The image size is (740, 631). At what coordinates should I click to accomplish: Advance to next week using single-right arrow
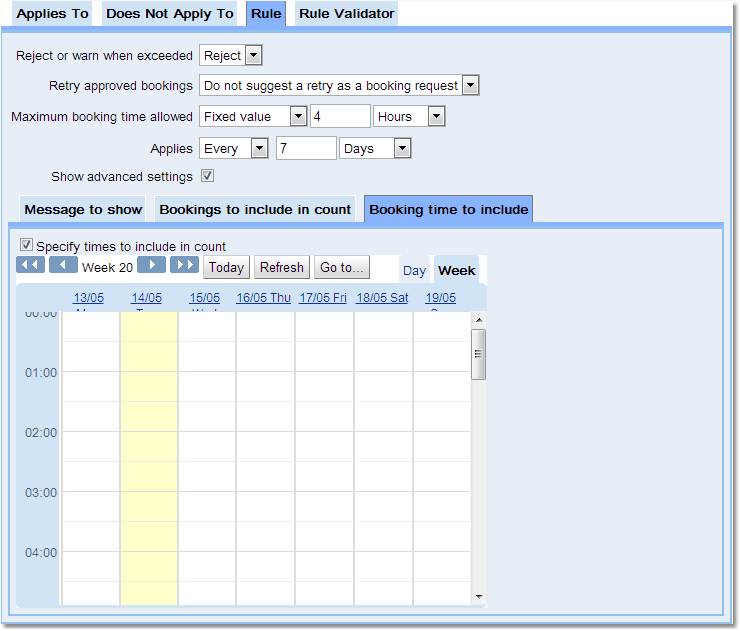(x=151, y=265)
